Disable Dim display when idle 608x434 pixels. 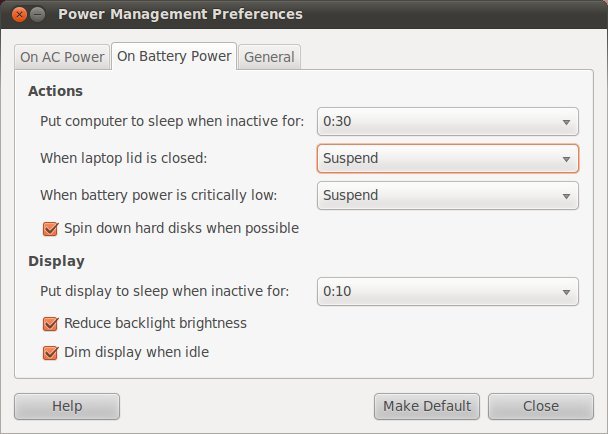(50, 352)
